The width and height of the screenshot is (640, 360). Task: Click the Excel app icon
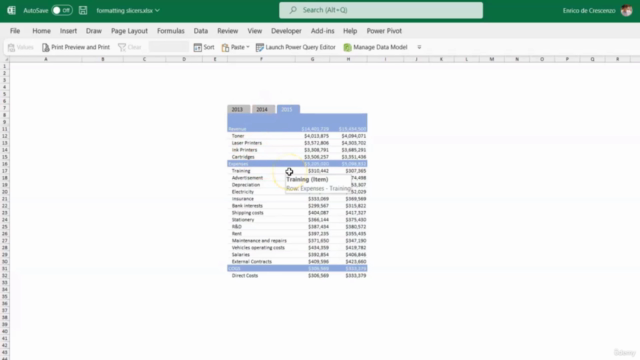tap(11, 10)
